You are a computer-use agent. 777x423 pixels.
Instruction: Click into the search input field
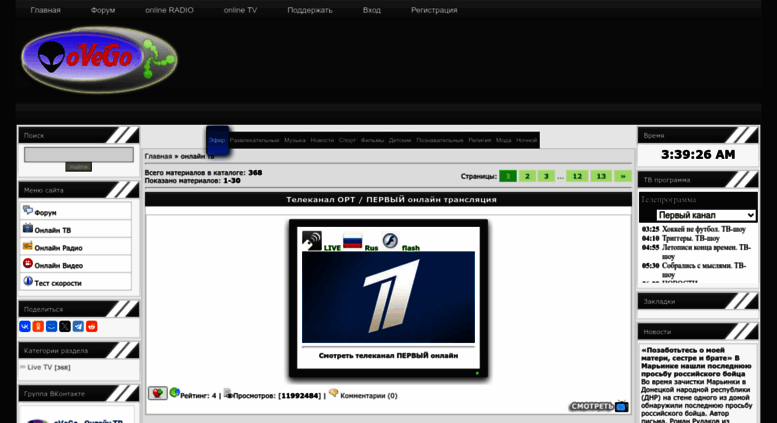[x=79, y=155]
